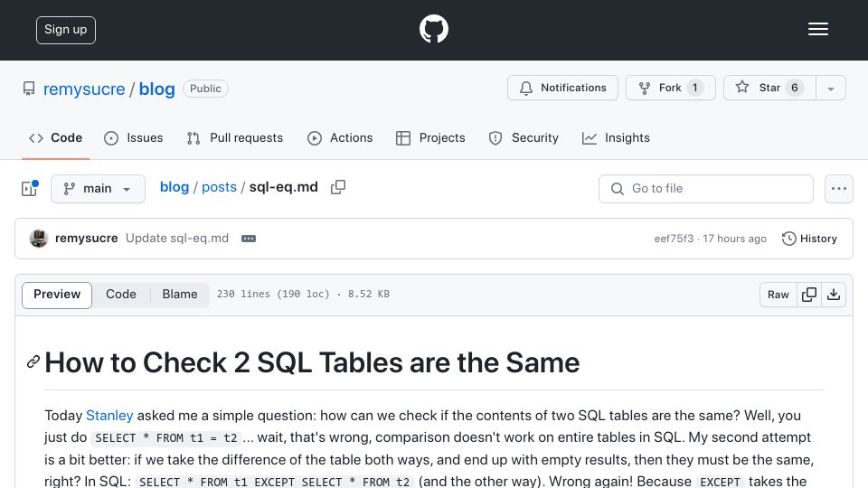
Task: Switch to the Insights tab
Action: tap(616, 137)
